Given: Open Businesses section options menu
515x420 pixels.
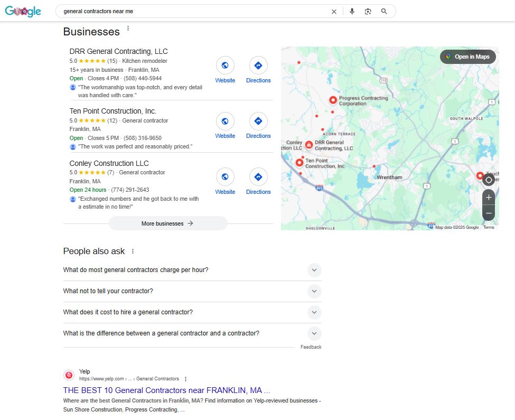Looking at the screenshot, I should click(128, 29).
